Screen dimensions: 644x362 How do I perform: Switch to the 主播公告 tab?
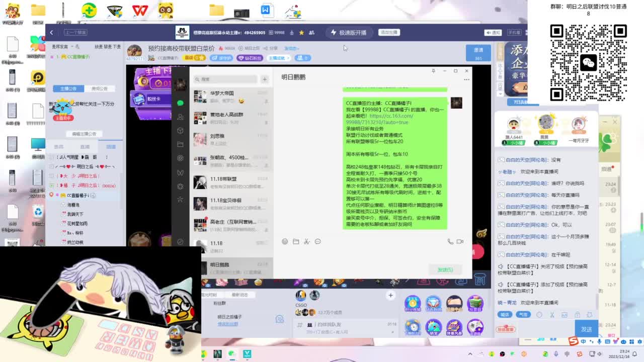click(68, 88)
